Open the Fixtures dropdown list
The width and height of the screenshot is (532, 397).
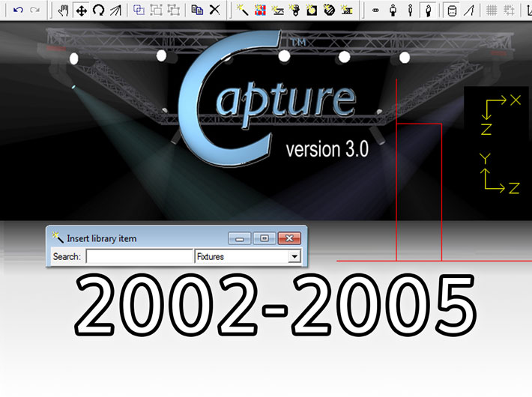(x=294, y=256)
